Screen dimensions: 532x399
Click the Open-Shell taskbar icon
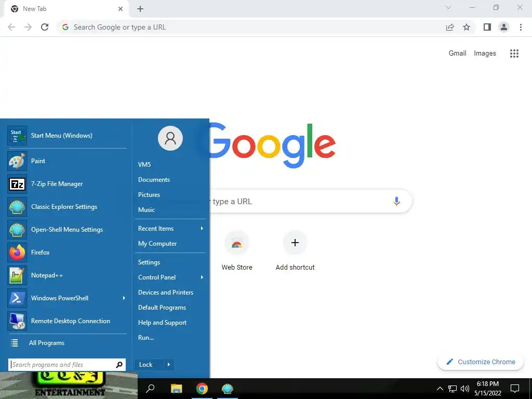(x=228, y=389)
